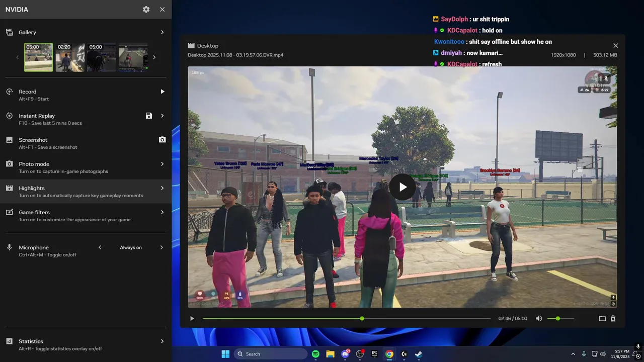The width and height of the screenshot is (644, 362).
Task: Expand Instant Replay options chevron
Action: pos(162,116)
